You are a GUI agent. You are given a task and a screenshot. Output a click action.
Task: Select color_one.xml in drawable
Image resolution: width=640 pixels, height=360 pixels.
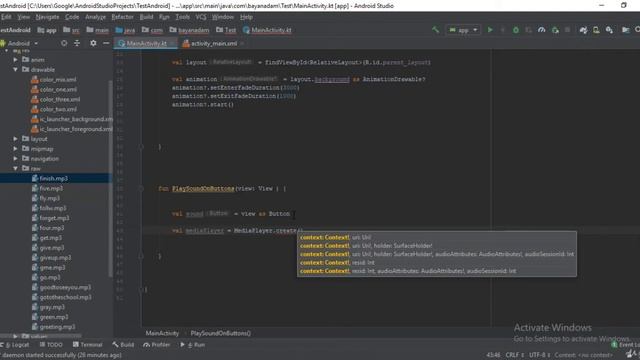click(x=54, y=89)
